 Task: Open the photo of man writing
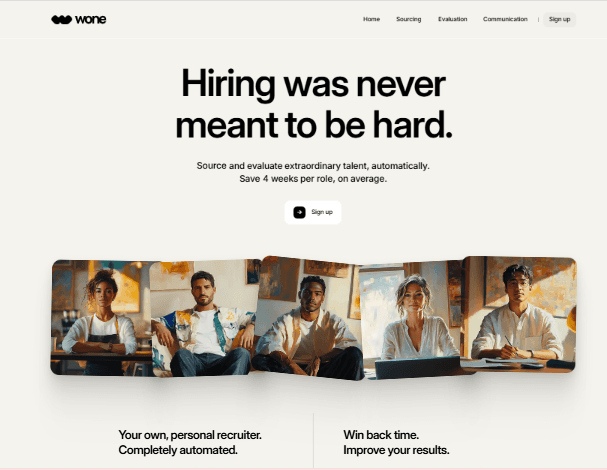click(519, 314)
